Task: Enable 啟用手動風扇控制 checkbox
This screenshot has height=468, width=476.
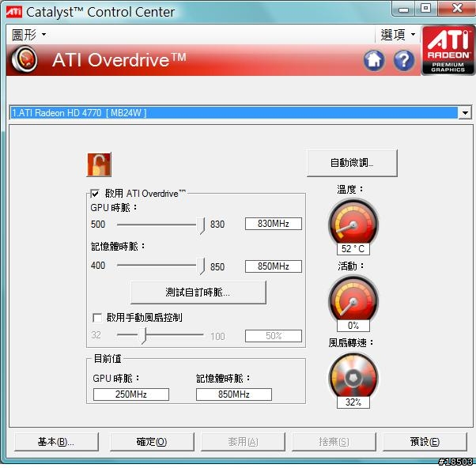Action: pyautogui.click(x=97, y=318)
